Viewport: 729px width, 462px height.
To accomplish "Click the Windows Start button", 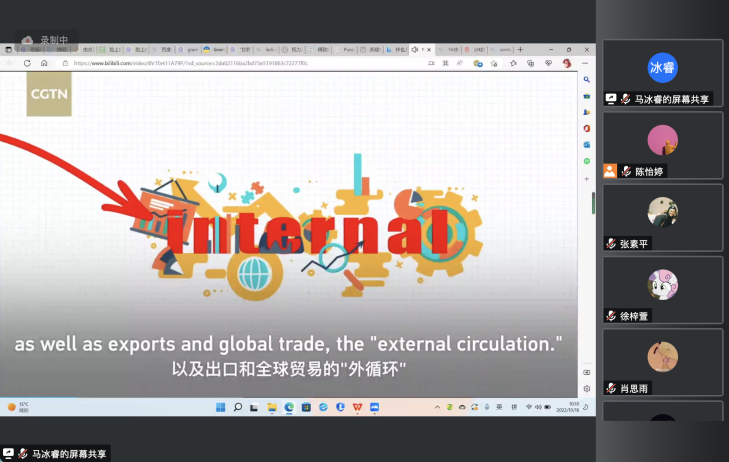I will [219, 408].
